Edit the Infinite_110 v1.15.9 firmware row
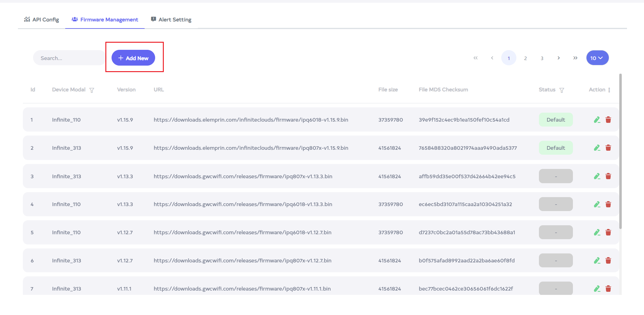The height and width of the screenshot is (315, 644). (597, 120)
